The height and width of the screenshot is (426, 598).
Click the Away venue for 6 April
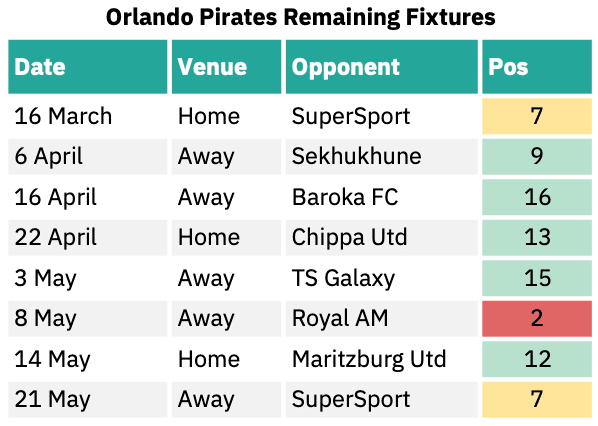(x=227, y=156)
